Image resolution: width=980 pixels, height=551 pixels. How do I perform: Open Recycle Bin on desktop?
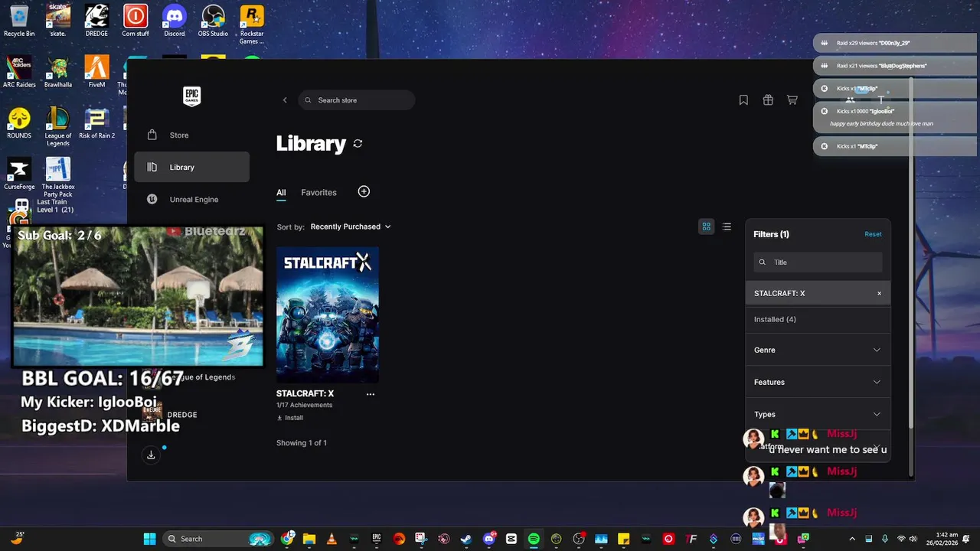click(x=19, y=20)
